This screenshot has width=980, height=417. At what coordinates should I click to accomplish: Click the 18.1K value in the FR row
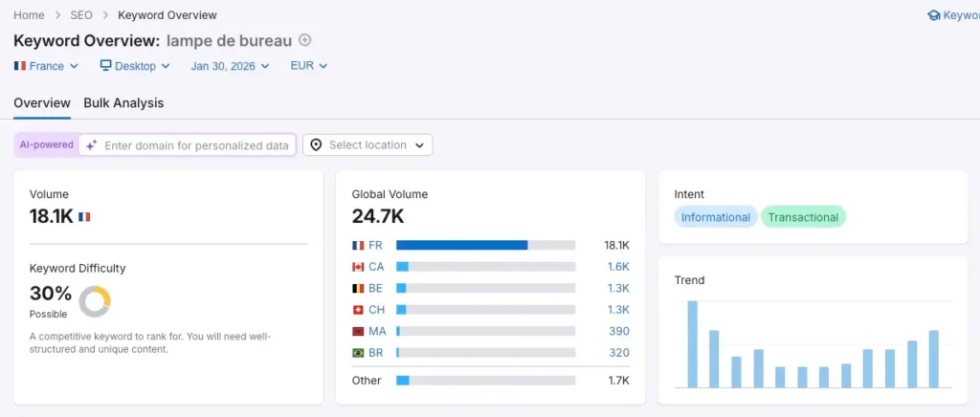[x=617, y=246]
